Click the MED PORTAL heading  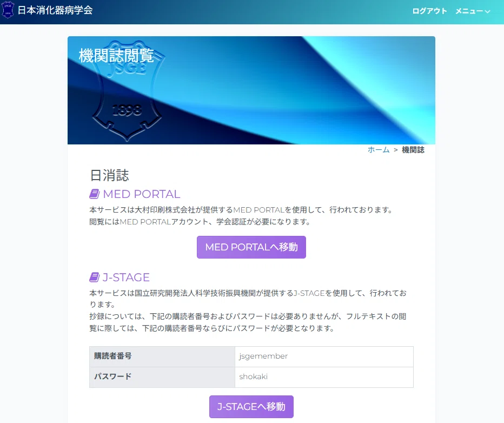click(142, 194)
